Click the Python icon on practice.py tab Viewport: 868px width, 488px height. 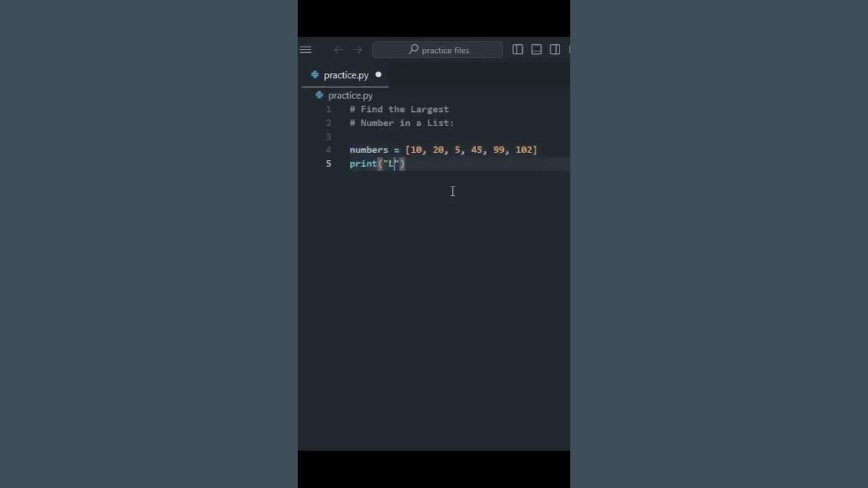pos(315,75)
